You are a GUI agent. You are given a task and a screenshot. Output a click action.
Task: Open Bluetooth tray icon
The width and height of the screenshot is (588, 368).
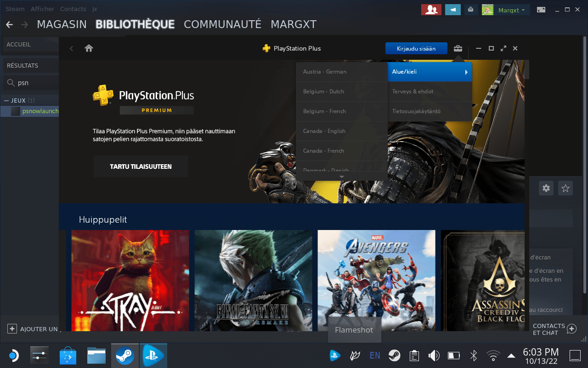point(474,356)
